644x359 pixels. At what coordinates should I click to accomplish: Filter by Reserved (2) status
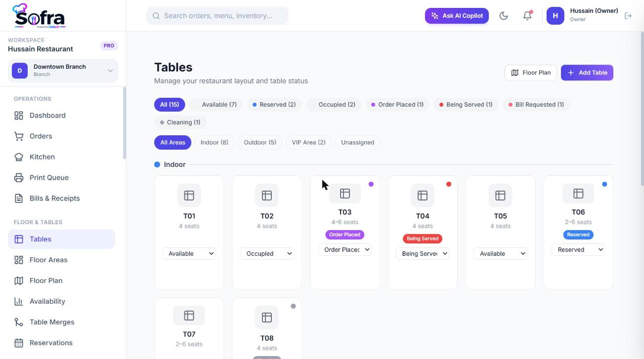tap(274, 105)
